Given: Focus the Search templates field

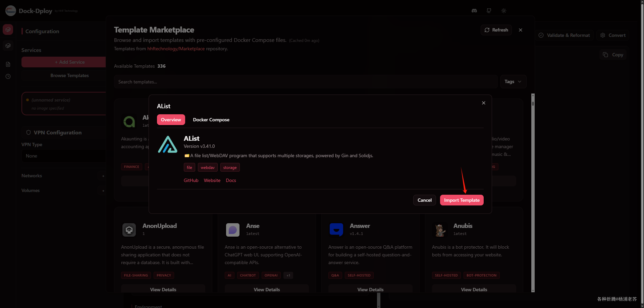Looking at the screenshot, I should click(306, 82).
